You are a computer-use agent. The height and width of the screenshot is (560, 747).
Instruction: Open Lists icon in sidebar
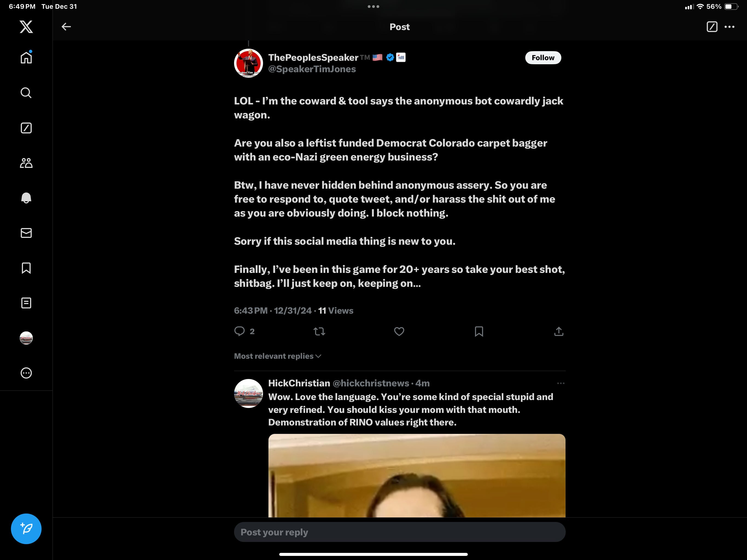tap(26, 303)
